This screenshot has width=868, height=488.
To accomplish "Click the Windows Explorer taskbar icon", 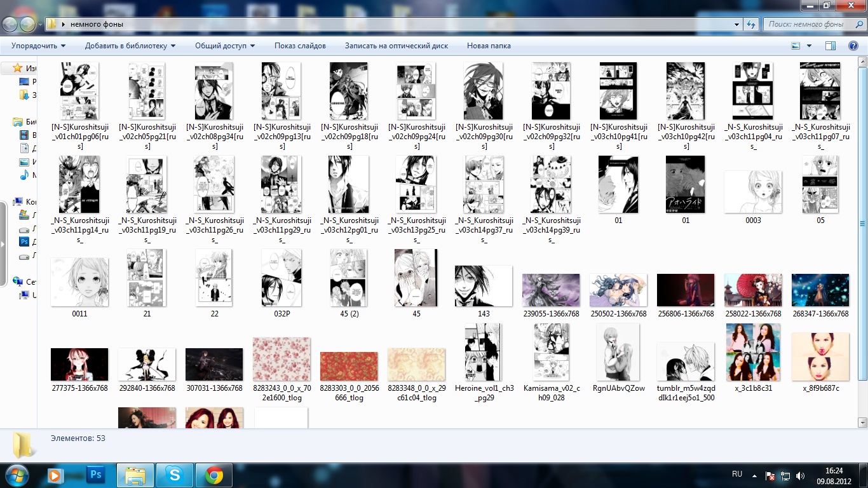I will click(x=135, y=475).
